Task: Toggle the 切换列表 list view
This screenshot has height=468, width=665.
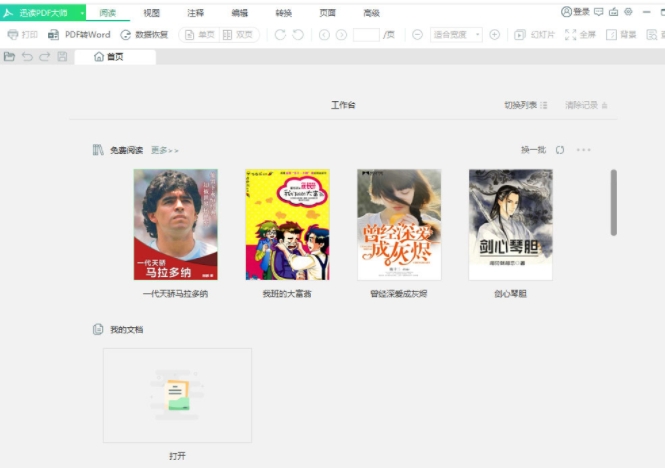Action: coord(525,105)
